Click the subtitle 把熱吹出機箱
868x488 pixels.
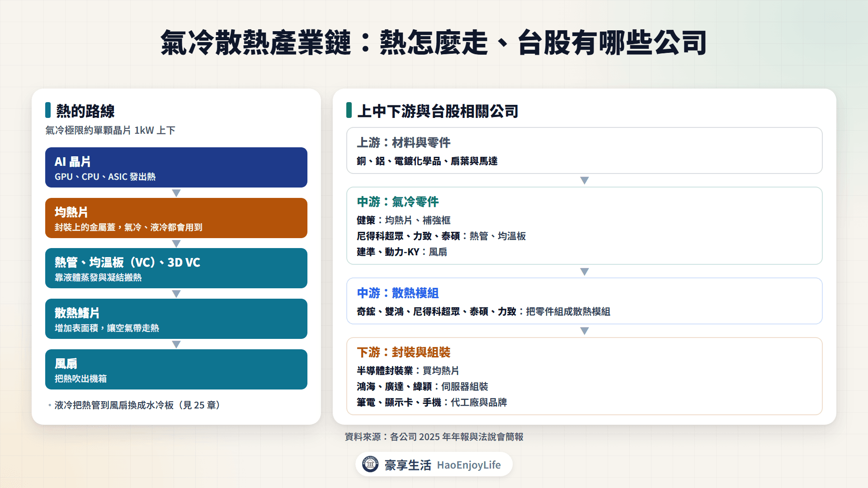[80, 379]
